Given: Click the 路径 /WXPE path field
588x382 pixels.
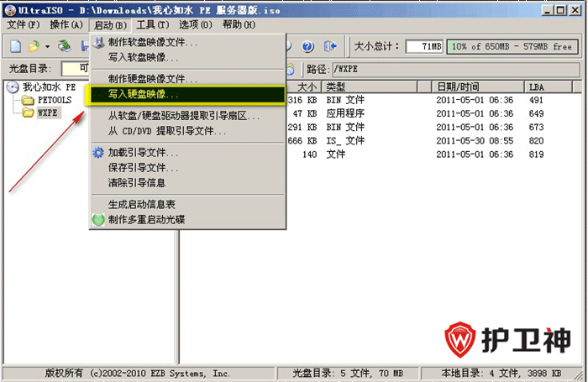Looking at the screenshot, I should 456,69.
